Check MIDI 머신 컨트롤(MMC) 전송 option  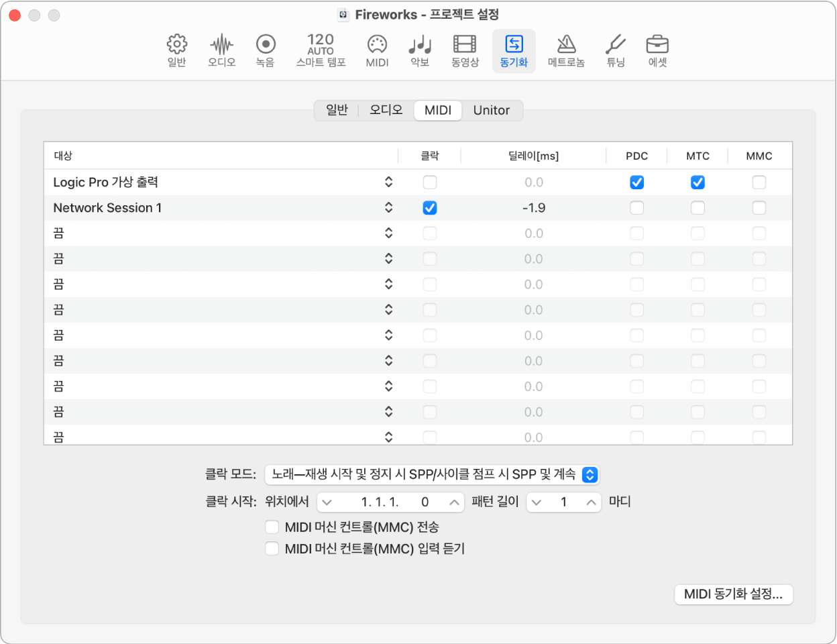(272, 527)
